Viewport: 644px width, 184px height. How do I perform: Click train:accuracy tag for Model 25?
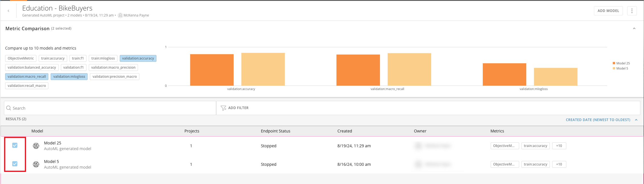tap(535, 146)
